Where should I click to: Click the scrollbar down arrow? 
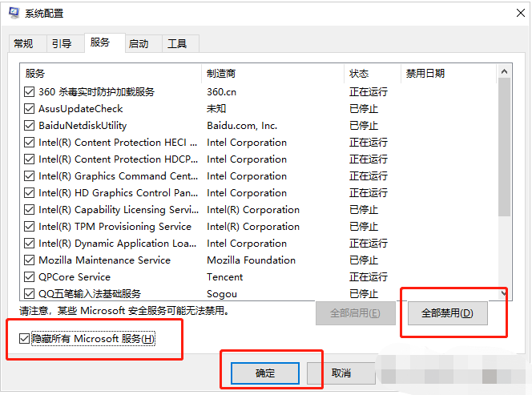pyautogui.click(x=504, y=293)
